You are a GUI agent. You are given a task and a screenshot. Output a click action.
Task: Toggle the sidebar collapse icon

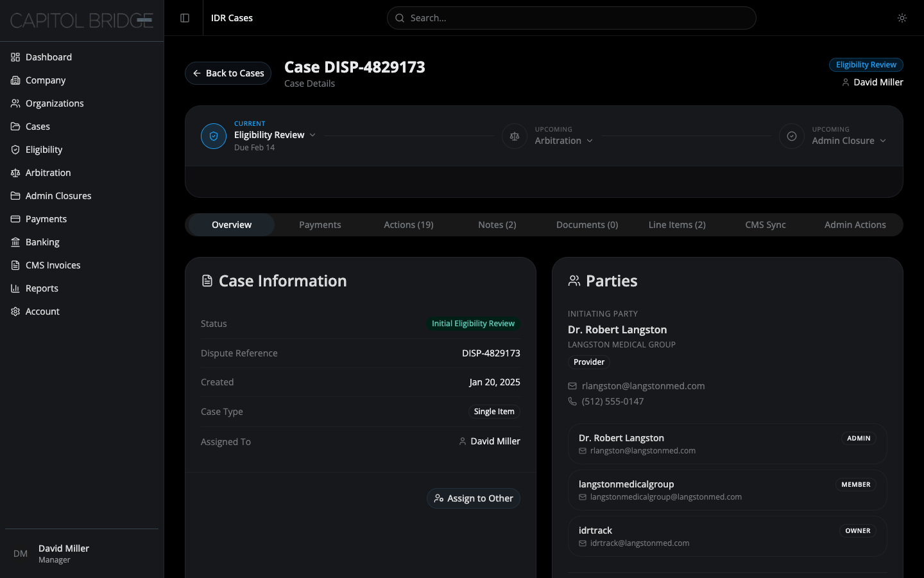(x=185, y=18)
